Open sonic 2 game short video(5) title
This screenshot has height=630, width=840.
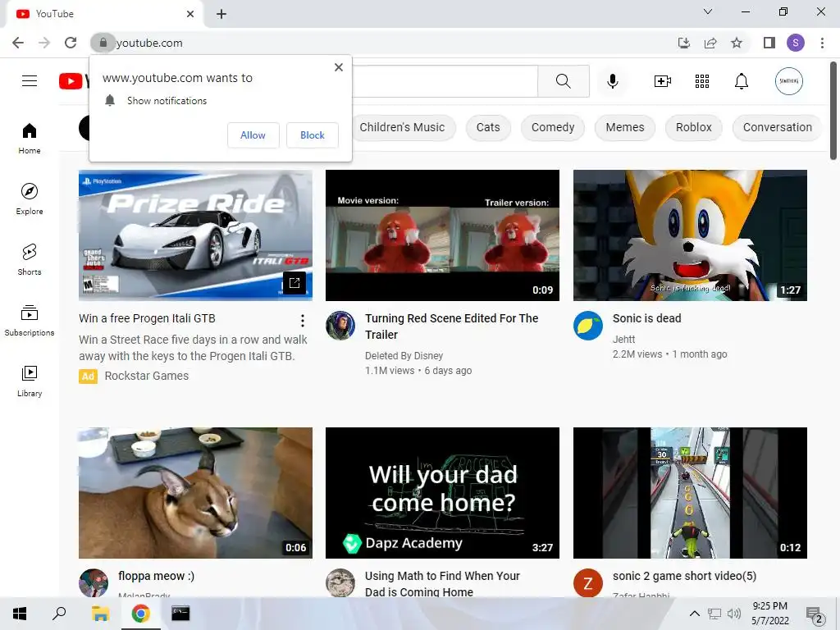coord(684,576)
